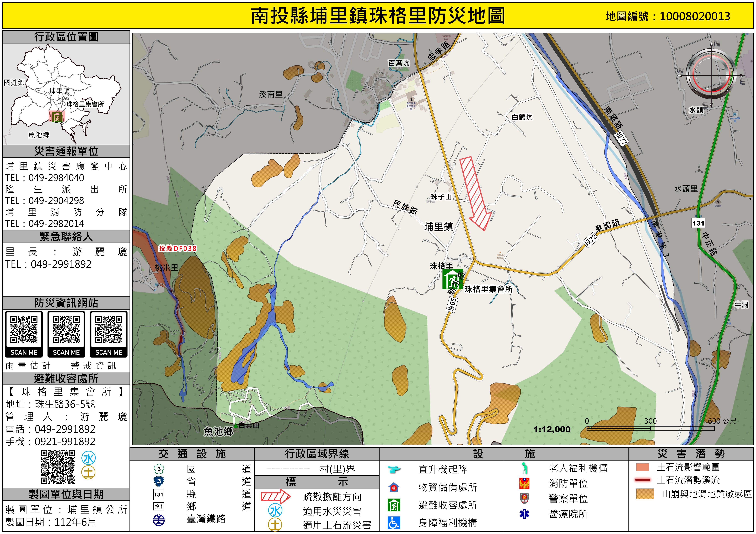Image resolution: width=756 pixels, height=534 pixels.
Task: Click the police unit legend icon
Action: [524, 498]
